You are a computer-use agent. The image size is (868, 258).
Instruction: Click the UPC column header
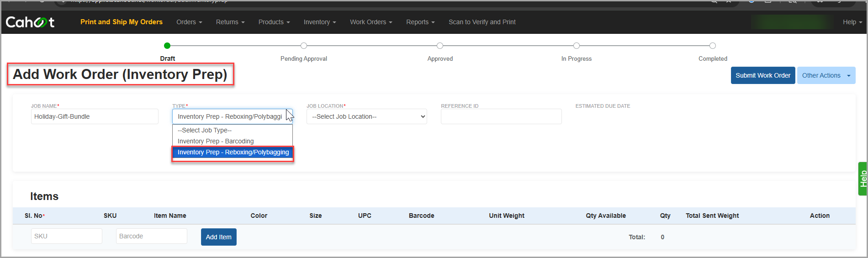[365, 216]
